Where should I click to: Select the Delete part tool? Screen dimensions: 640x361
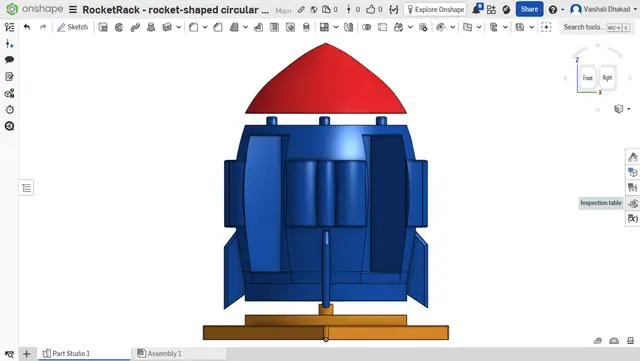423,27
